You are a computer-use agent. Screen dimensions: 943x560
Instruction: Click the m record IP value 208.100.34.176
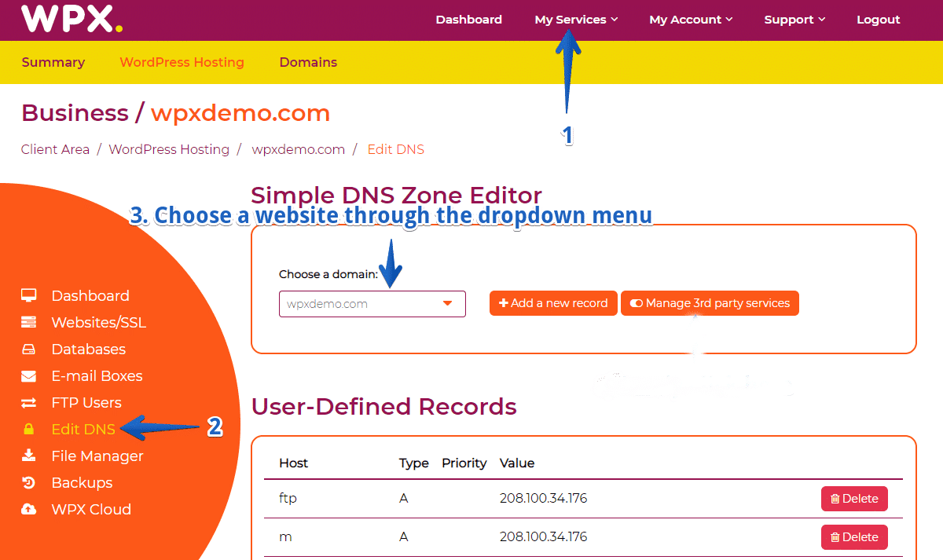[x=544, y=537]
